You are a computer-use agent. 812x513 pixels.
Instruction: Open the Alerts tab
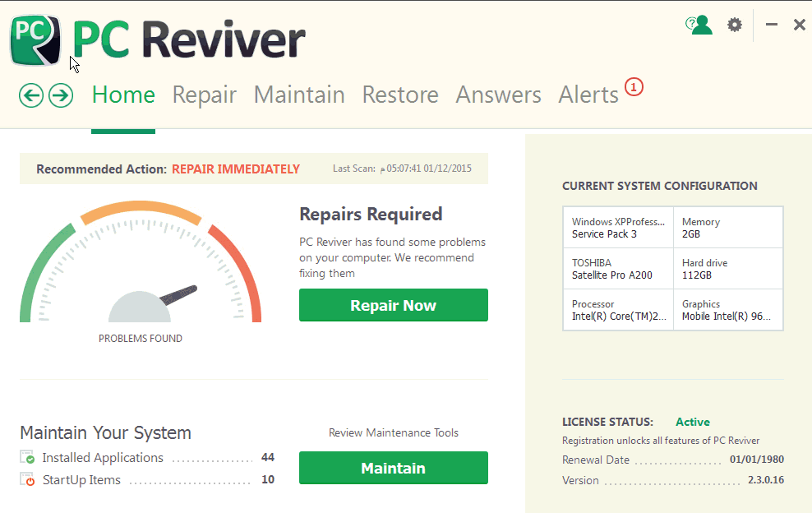(x=588, y=95)
